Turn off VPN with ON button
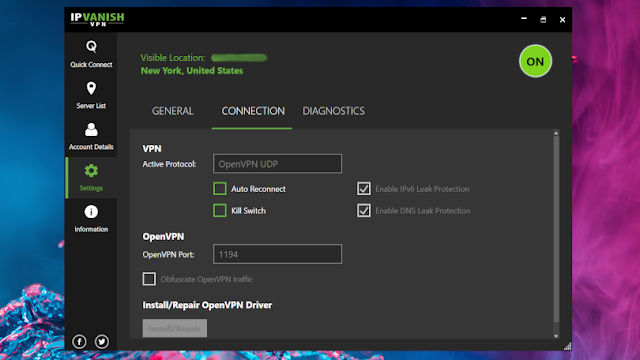Viewport: 640px width, 360px height. coord(535,61)
